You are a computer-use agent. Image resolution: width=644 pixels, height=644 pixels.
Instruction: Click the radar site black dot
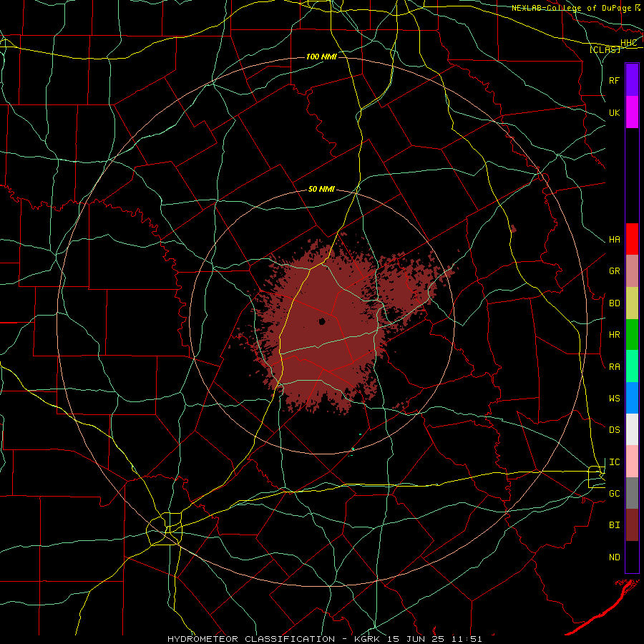pos(322,321)
